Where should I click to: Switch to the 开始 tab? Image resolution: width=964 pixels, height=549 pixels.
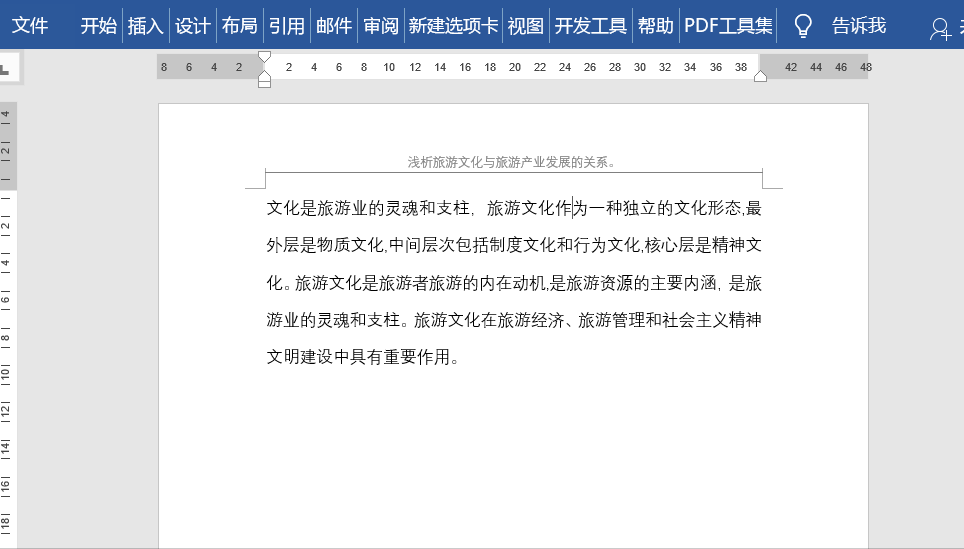[98, 25]
